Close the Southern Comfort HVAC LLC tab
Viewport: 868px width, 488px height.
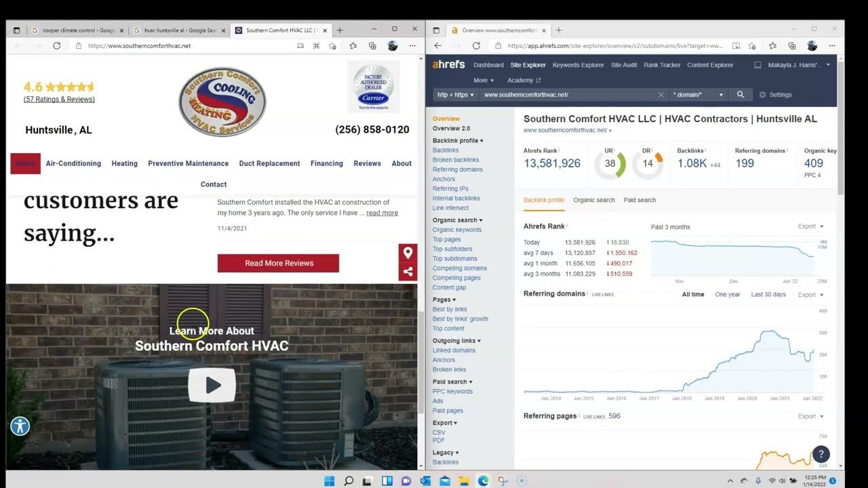325,30
